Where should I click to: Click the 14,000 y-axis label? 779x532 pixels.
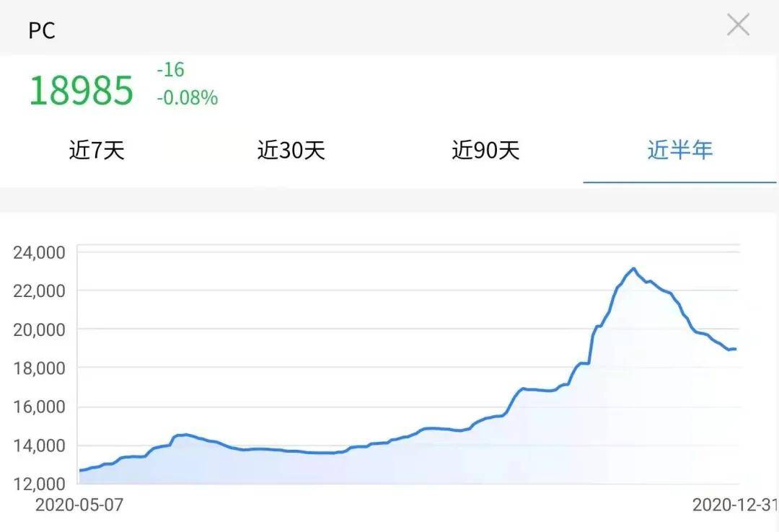point(39,445)
